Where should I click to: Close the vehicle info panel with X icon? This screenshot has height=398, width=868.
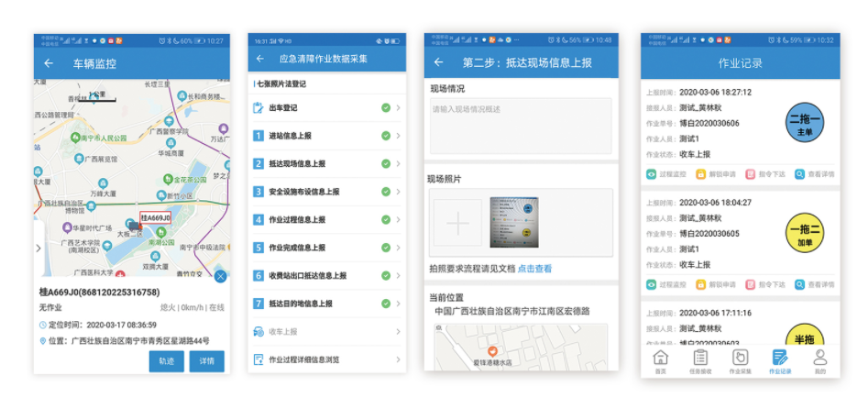(220, 276)
